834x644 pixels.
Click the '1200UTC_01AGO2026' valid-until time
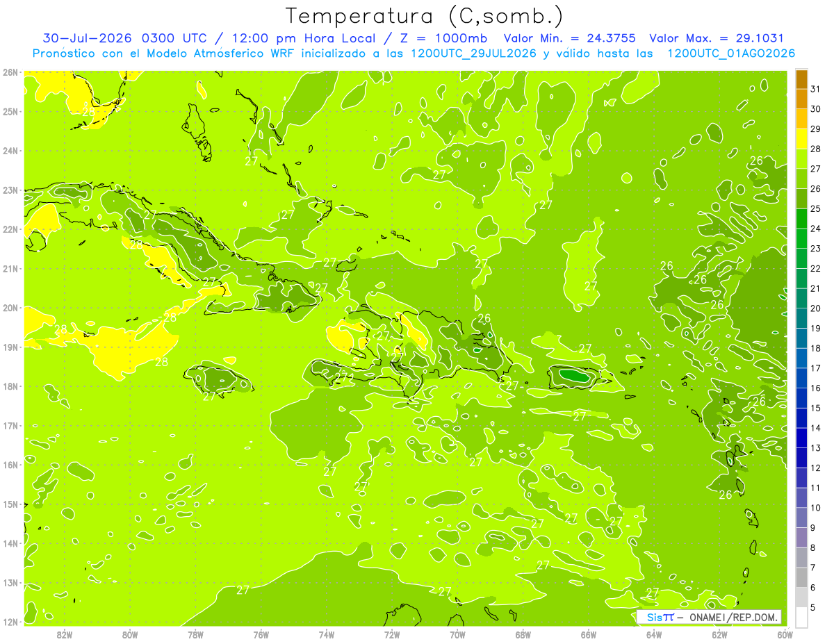click(731, 53)
